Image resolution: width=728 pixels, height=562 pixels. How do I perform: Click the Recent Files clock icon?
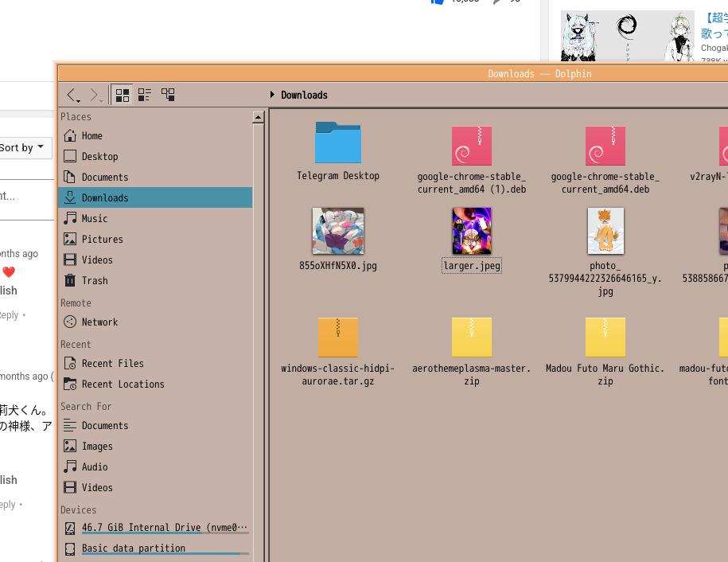(70, 363)
